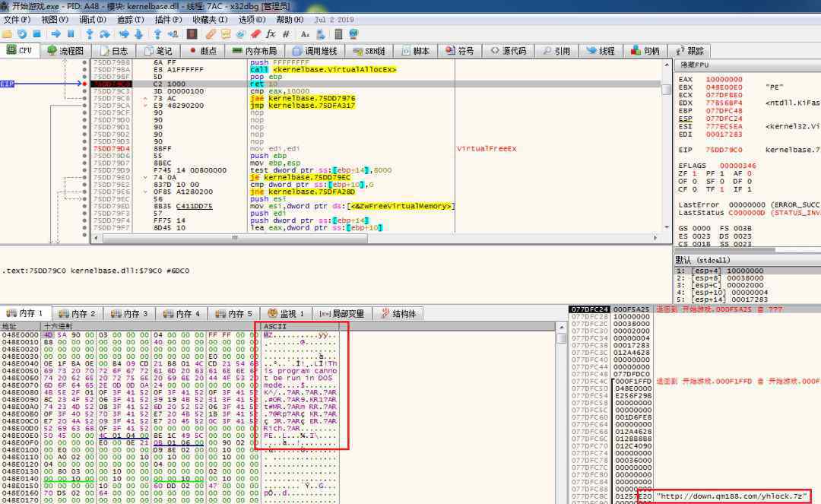Viewport: 821px width, 504px height.
Task: Click the dump address 048E0000
Action: coord(21,334)
